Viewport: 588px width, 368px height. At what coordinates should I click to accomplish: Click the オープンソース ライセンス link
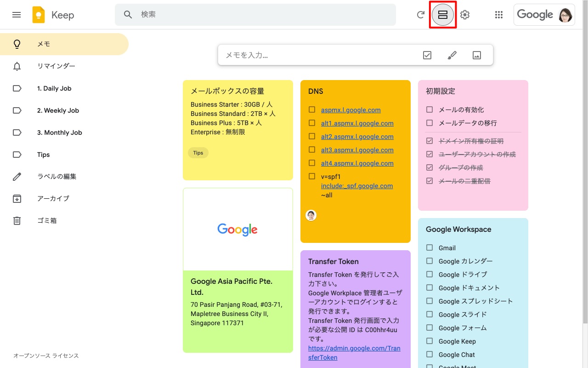pos(46,356)
